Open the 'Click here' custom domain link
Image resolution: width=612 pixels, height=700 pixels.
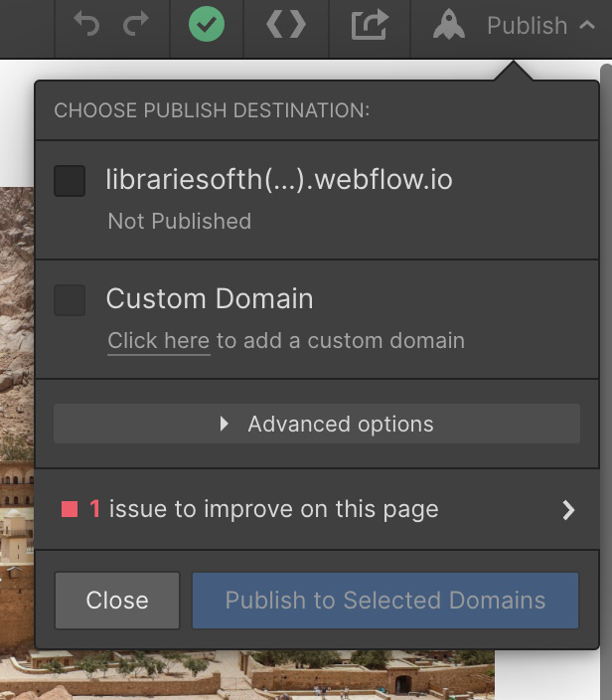coord(158,341)
